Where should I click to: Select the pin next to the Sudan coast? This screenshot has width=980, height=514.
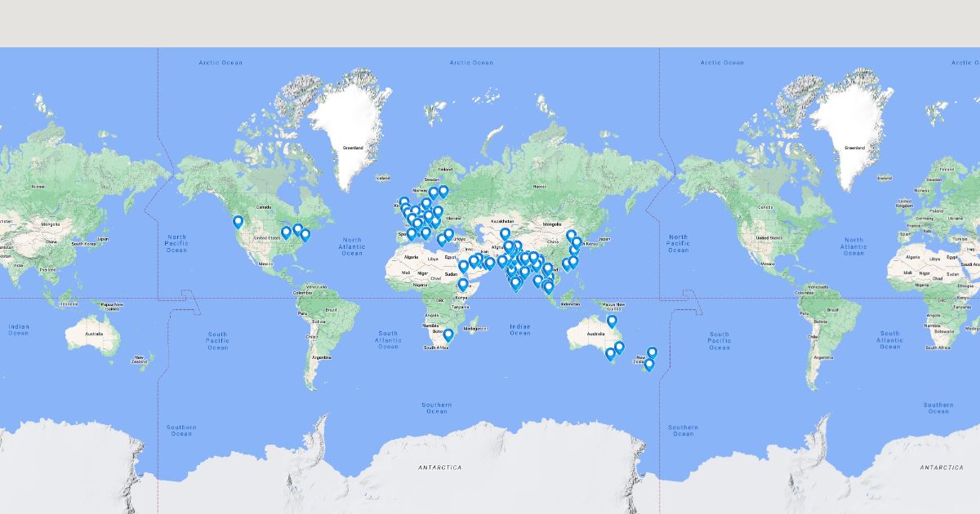tap(463, 266)
